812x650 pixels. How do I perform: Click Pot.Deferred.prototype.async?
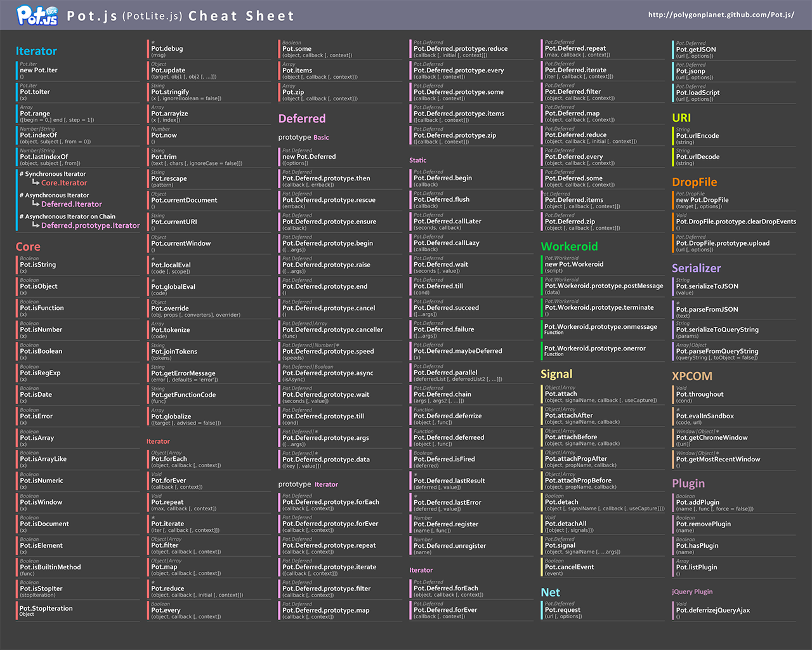(x=341, y=373)
